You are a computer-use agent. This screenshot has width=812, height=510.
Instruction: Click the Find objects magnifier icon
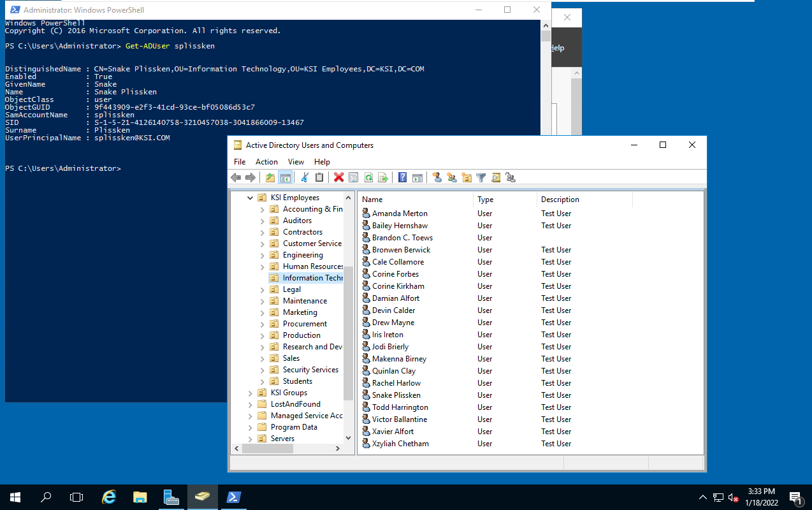(496, 178)
